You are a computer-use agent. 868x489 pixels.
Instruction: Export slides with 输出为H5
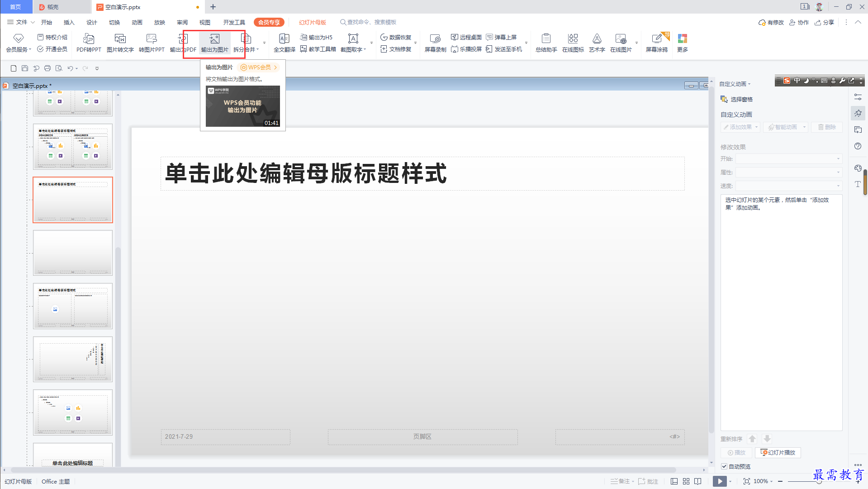316,37
